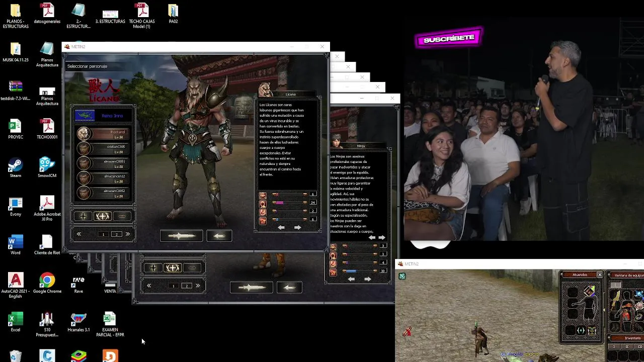Open EXAMEN PARCIAL - EFPR spreadsheet icon
This screenshot has width=644, height=362.
point(110,325)
